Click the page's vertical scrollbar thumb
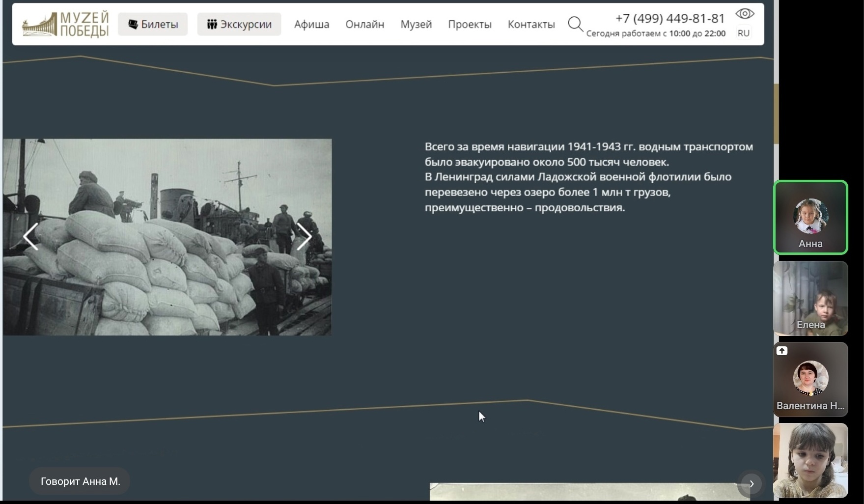 coord(776,114)
